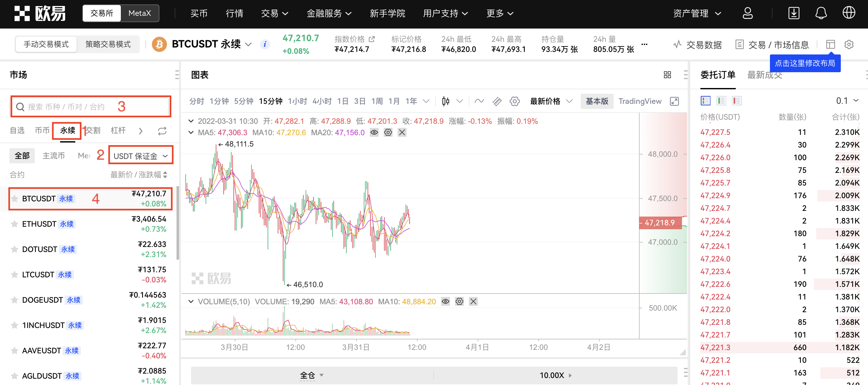Viewport: 868px width, 385px height.
Task: Favorite DOGEUSDT with its star
Action: point(14,300)
